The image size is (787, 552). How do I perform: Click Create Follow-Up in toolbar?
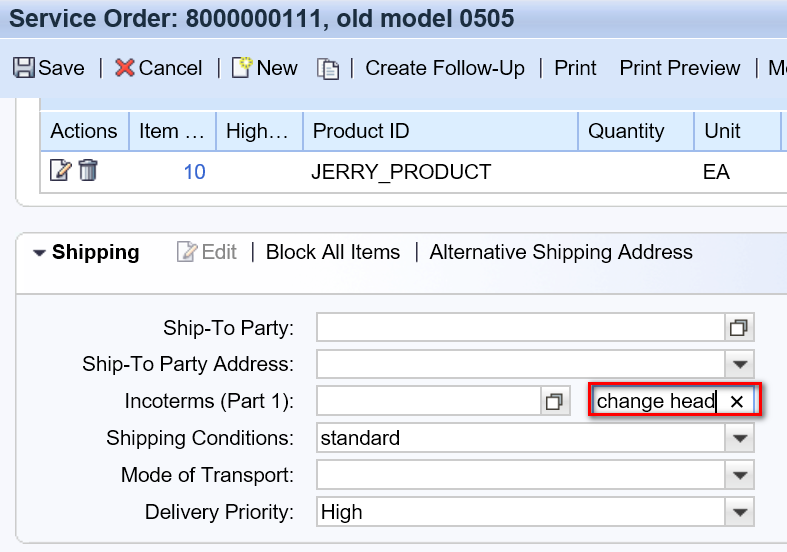point(445,68)
